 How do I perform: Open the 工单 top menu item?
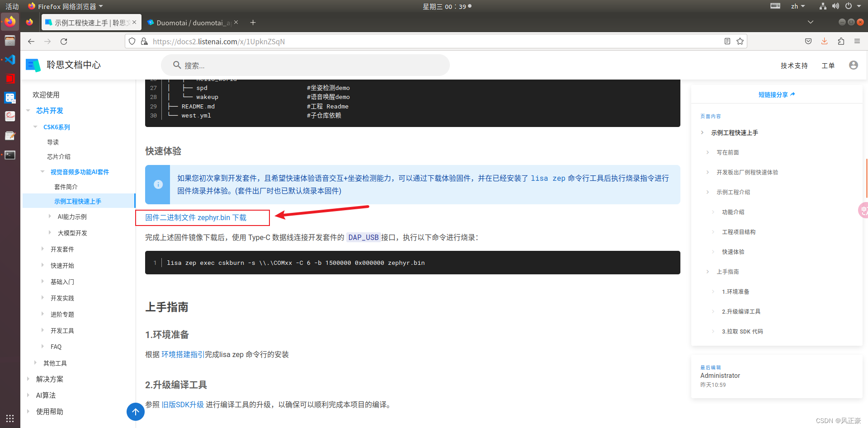coord(828,66)
